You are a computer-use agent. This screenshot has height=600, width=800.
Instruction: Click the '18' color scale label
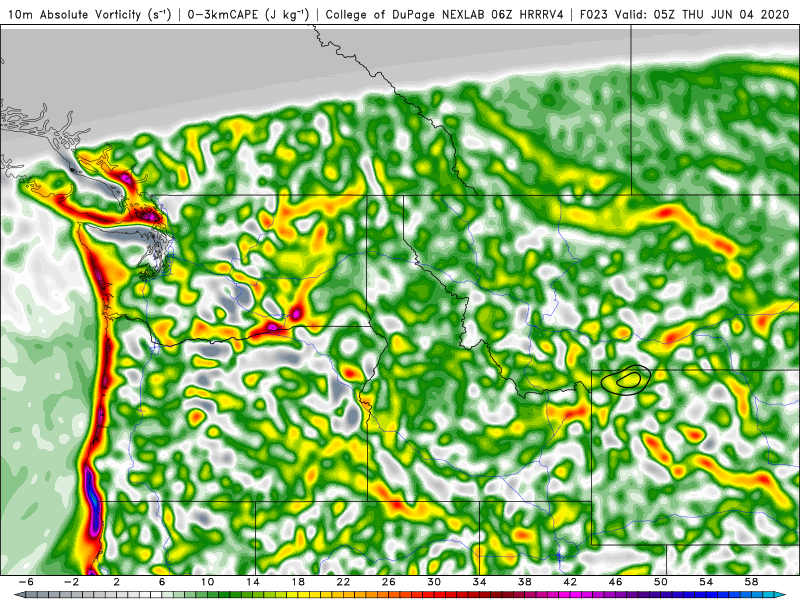(x=298, y=582)
